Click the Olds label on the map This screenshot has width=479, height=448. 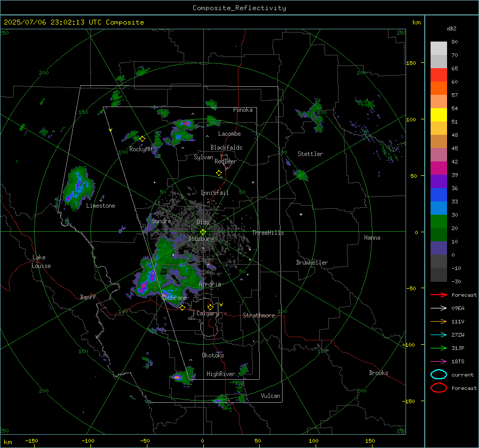(203, 222)
